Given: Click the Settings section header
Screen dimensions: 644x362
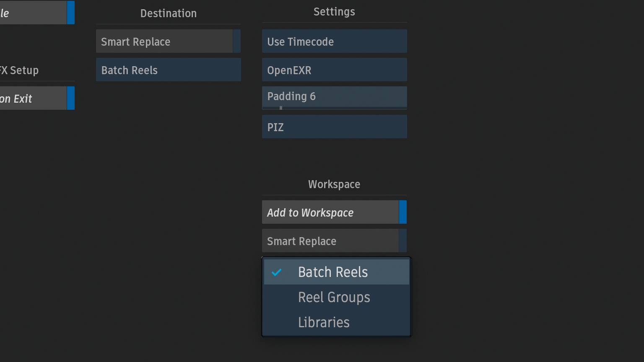Looking at the screenshot, I should click(x=334, y=12).
